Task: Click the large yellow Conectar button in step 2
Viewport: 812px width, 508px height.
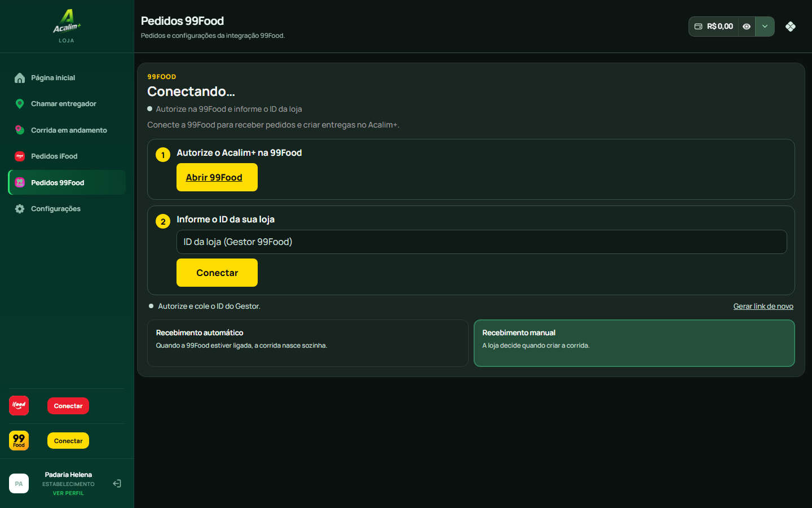Action: [217, 273]
